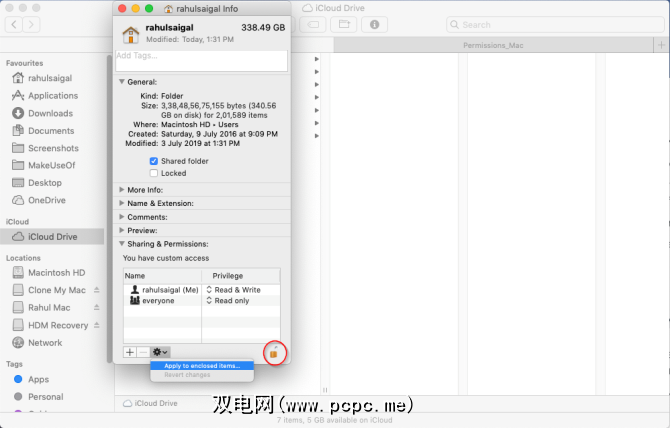This screenshot has height=428, width=670.
Task: Collapse Sharing & Permissions section
Action: click(x=122, y=244)
